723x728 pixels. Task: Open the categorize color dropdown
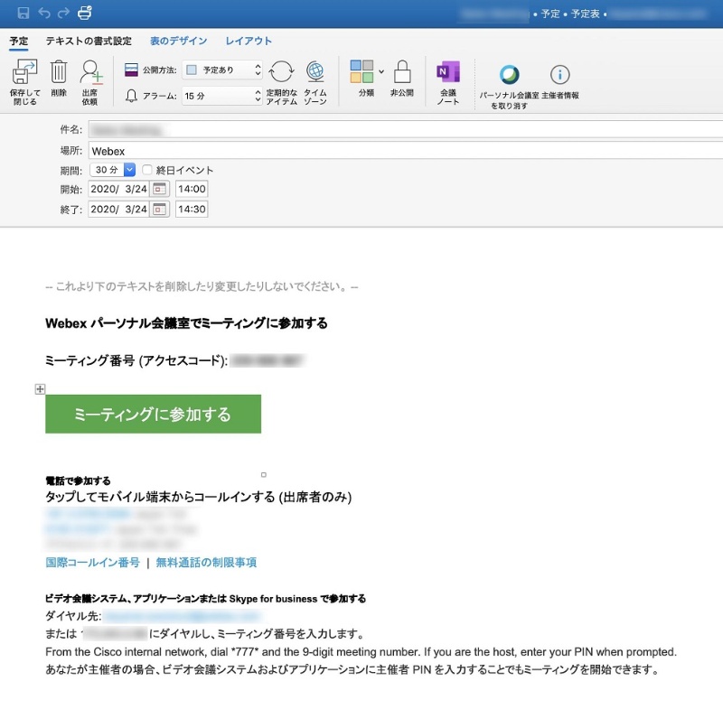point(381,70)
